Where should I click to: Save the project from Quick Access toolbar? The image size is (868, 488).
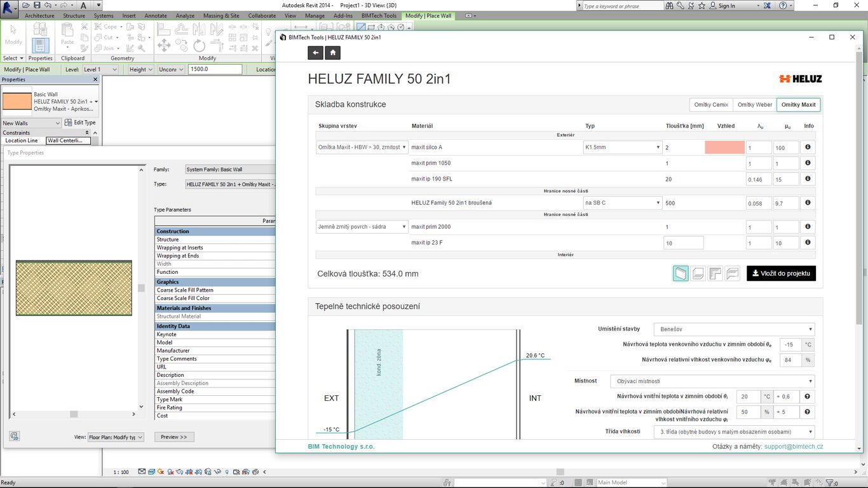pyautogui.click(x=37, y=5)
